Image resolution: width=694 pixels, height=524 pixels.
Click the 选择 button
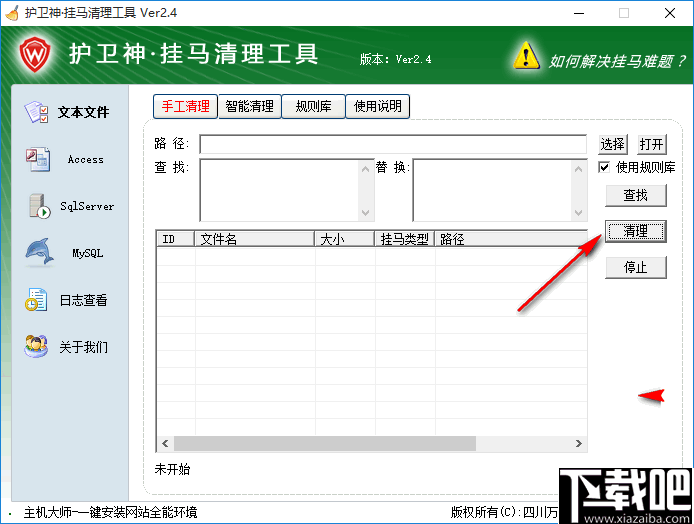[613, 144]
